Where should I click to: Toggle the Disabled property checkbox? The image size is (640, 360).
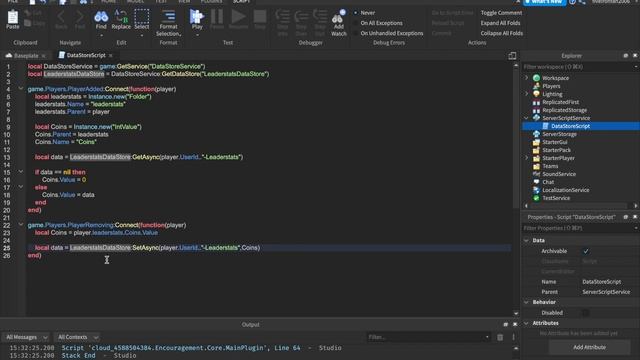pyautogui.click(x=586, y=313)
